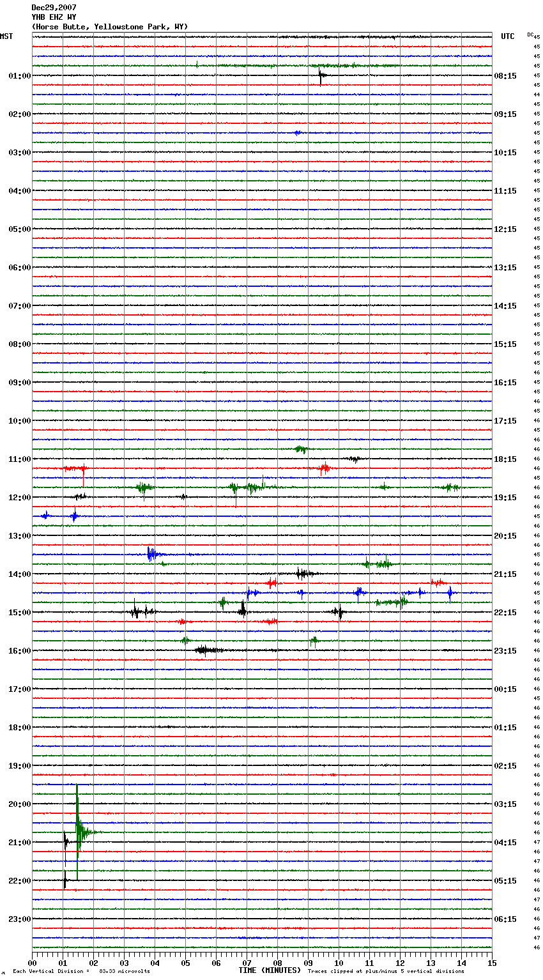Select the station code YHB EHZ WY
This screenshot has height=980, width=543.
point(54,17)
